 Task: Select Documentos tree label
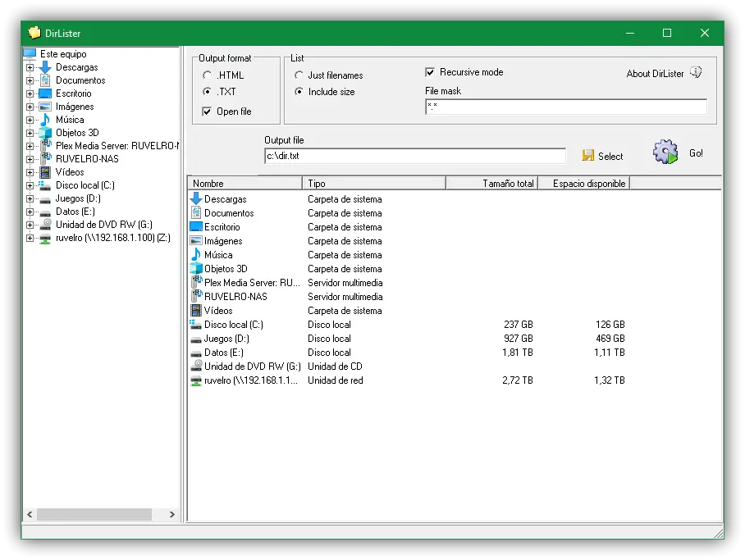coord(80,80)
